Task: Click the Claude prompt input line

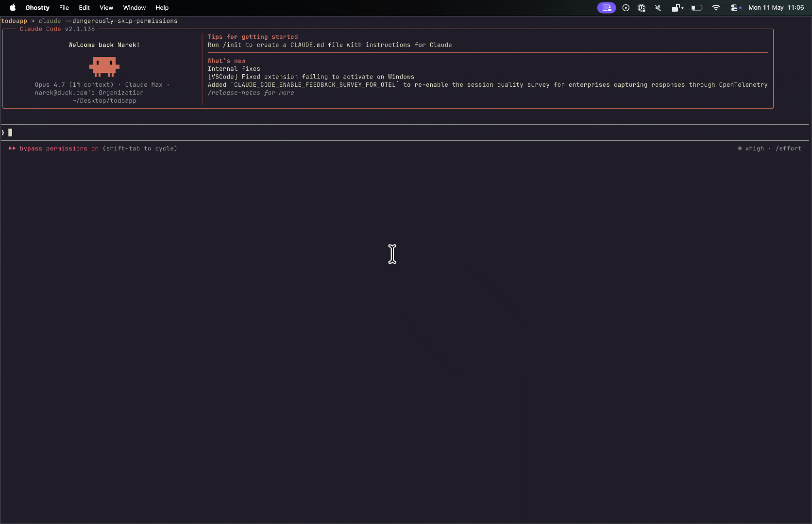Action: coord(406,132)
